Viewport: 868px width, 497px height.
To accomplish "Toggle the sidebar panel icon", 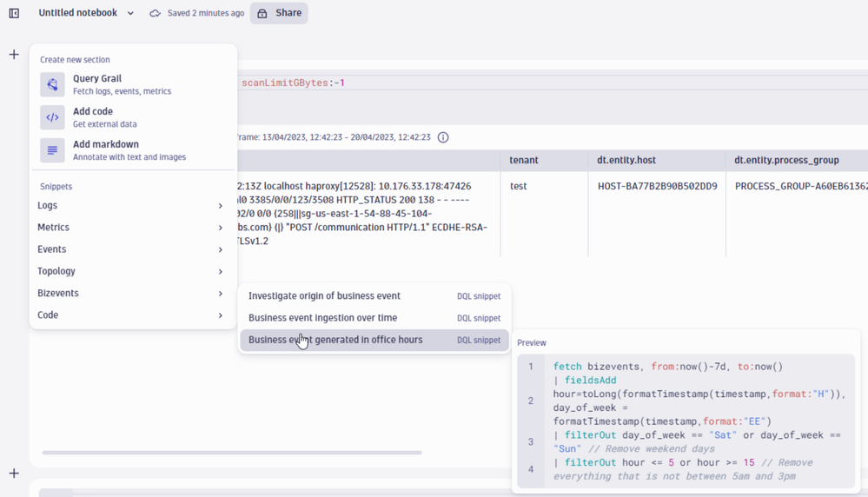I will click(x=14, y=13).
